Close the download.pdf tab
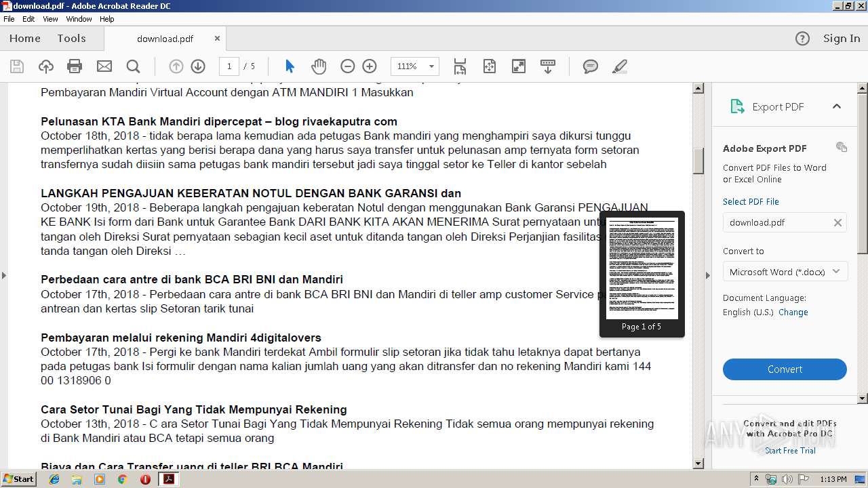Image resolution: width=868 pixels, height=488 pixels. pos(217,39)
